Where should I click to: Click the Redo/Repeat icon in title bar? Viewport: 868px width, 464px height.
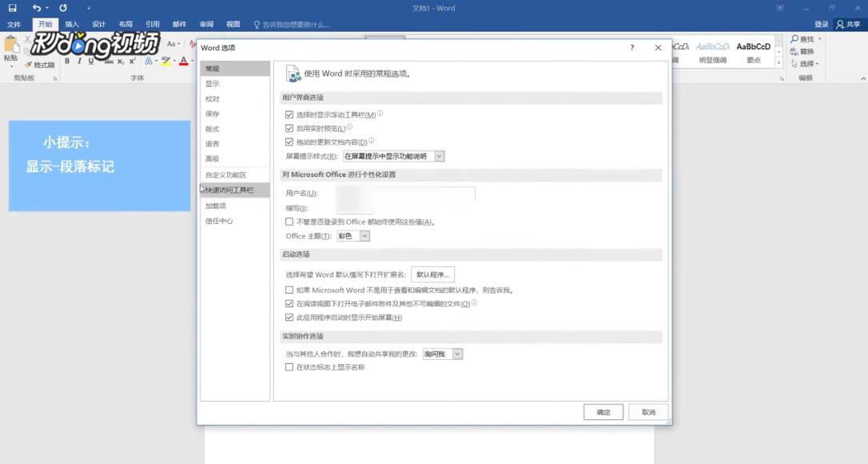(63, 8)
